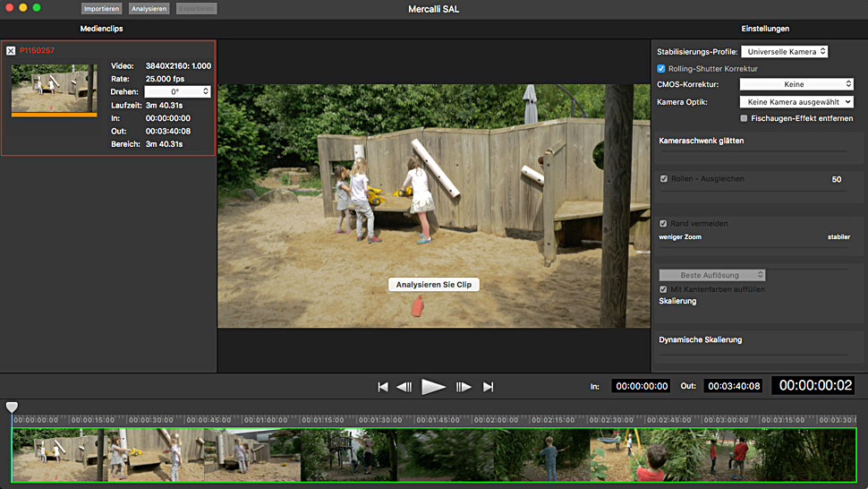Click the In timecode field
Image resolution: width=868 pixels, height=489 pixels.
pos(640,386)
